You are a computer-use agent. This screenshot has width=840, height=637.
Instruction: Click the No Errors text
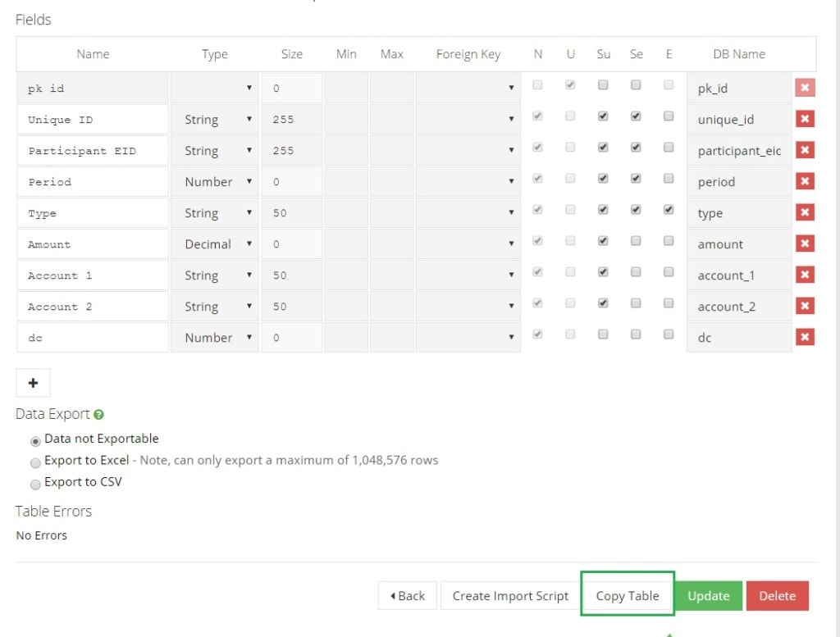41,535
